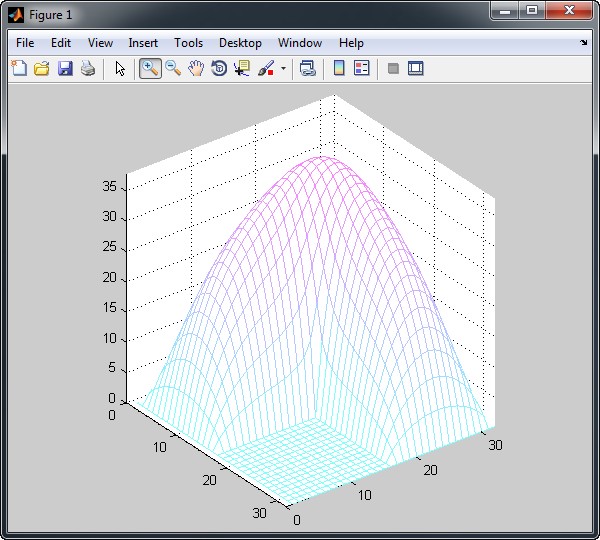Toggle the Edit Plot arrow tool
Screen dimensions: 600x540
point(120,69)
